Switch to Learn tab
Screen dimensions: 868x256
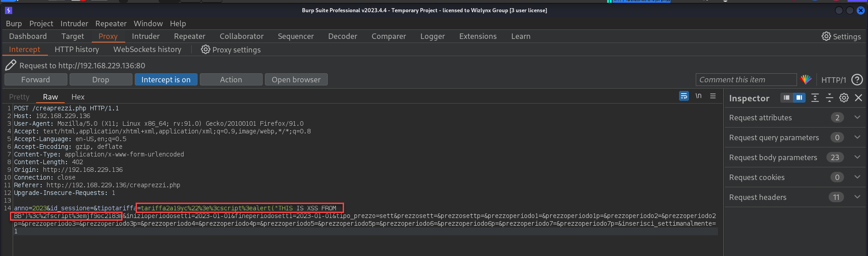pos(521,36)
